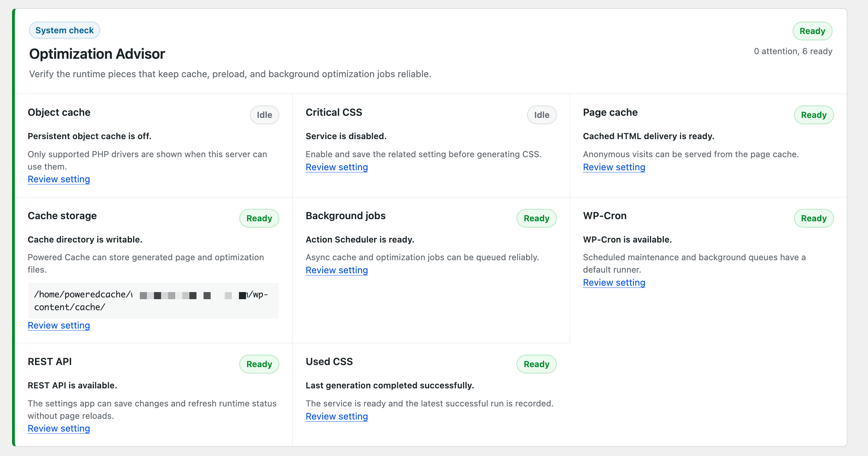Click 'Cached HTML delivery is ready.' text
This screenshot has width=868, height=456.
tap(649, 136)
